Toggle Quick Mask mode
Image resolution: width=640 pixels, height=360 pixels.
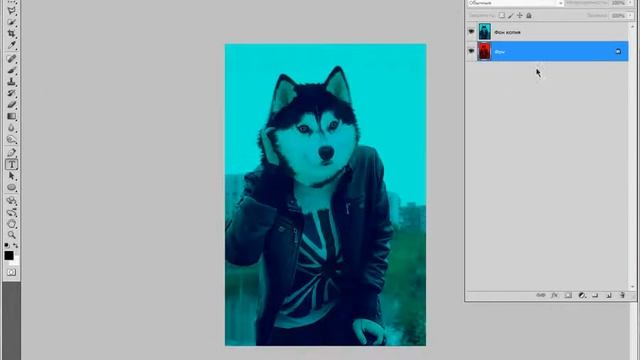[x=11, y=272]
